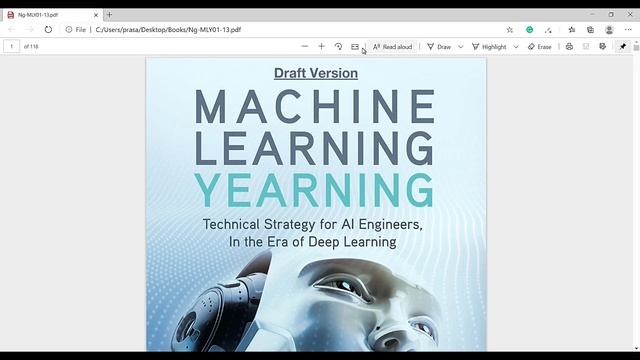Open Draw tool options dropdown
The image size is (640, 360).
click(460, 47)
